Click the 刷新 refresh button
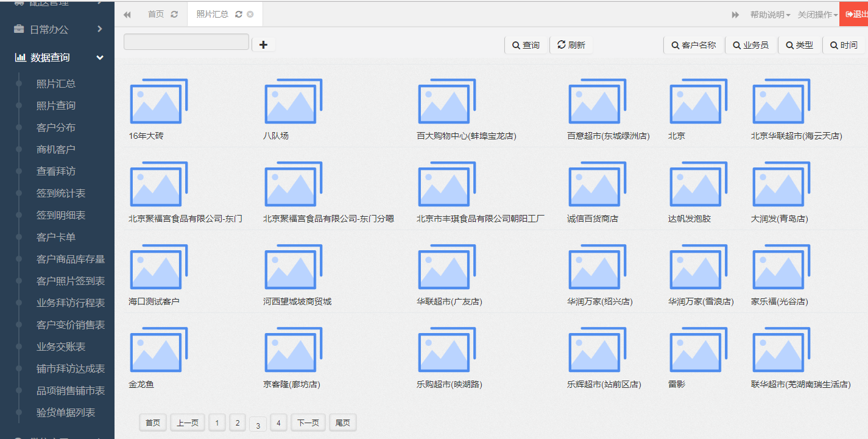 571,45
